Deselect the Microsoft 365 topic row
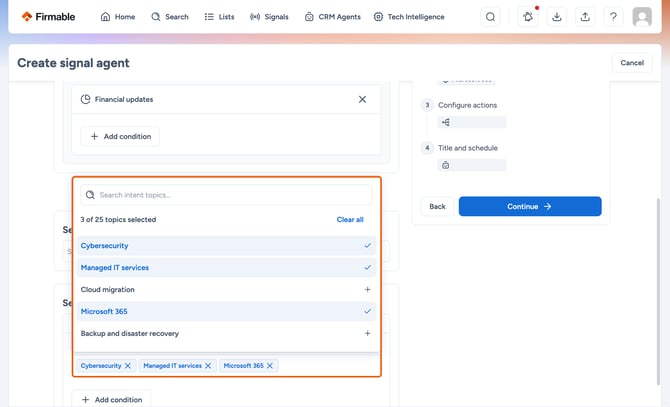The height and width of the screenshot is (407, 670). coord(226,311)
